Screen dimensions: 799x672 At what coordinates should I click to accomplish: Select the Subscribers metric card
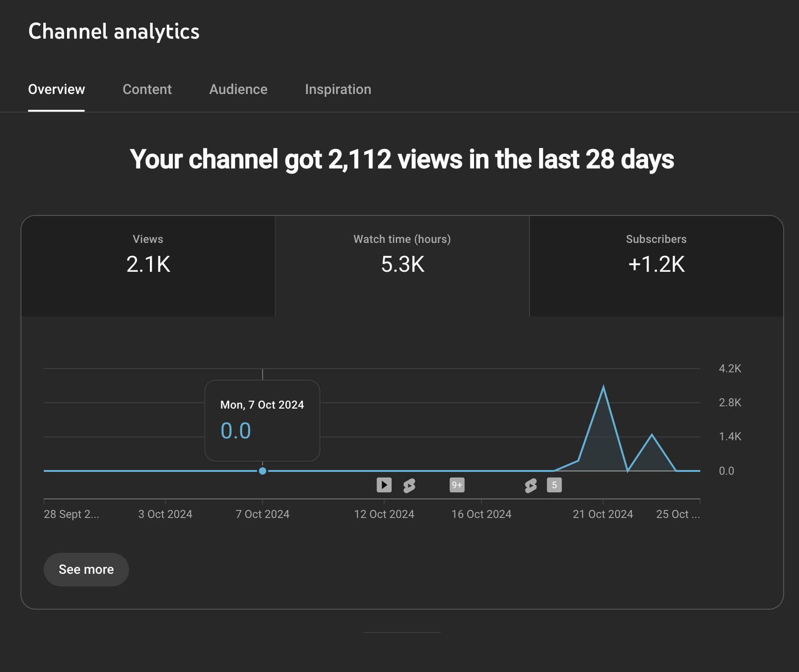point(656,266)
